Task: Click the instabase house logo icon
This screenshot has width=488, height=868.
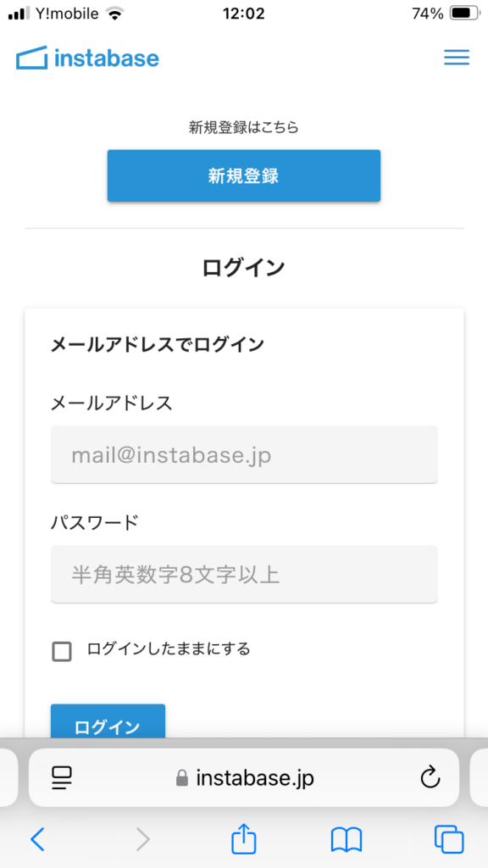Action: [x=32, y=58]
